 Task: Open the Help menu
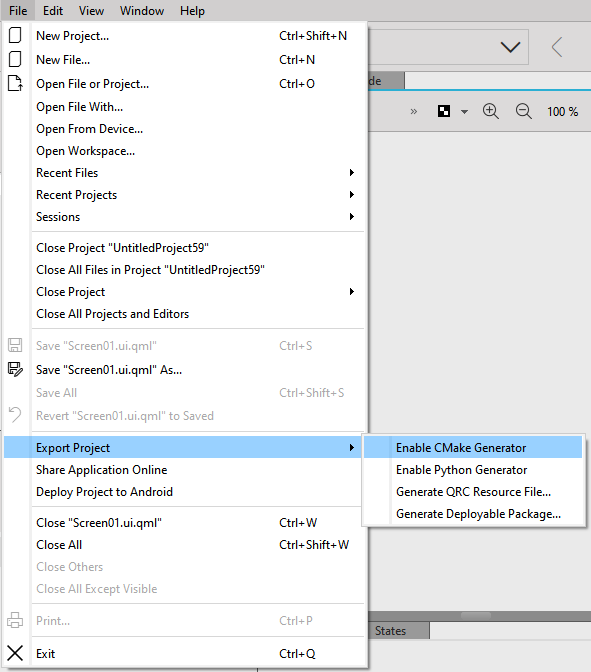pyautogui.click(x=192, y=11)
